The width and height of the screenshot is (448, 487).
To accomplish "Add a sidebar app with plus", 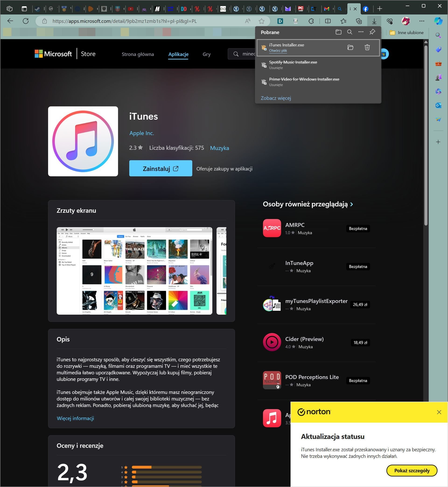I will (438, 142).
